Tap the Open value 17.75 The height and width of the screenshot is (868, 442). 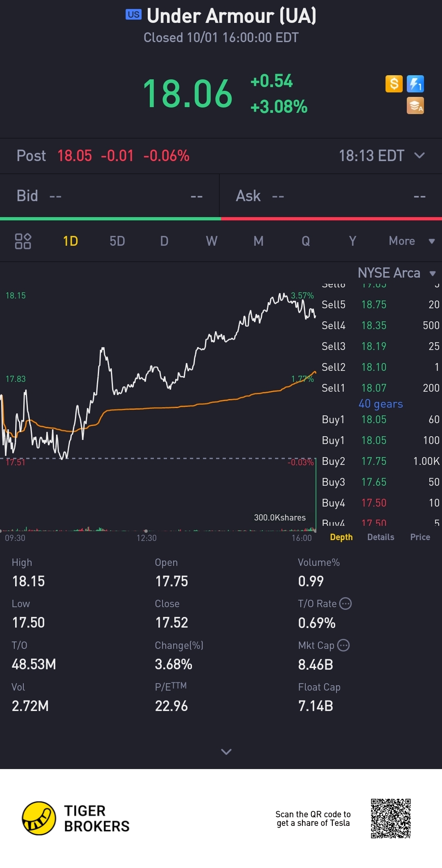point(171,581)
